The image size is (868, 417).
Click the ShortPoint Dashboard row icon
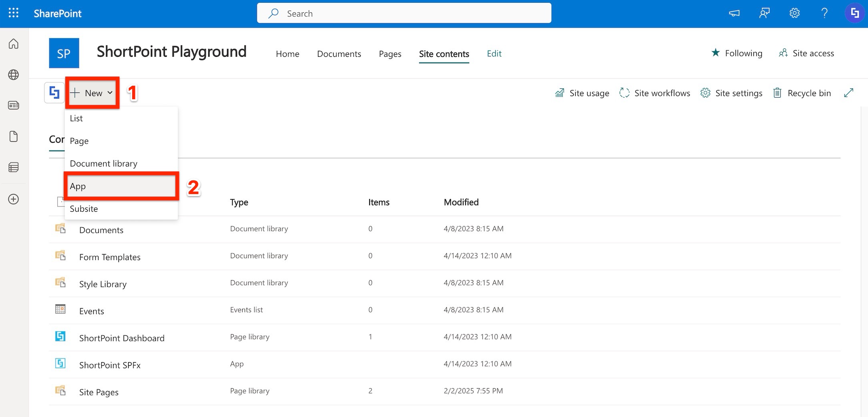click(60, 336)
